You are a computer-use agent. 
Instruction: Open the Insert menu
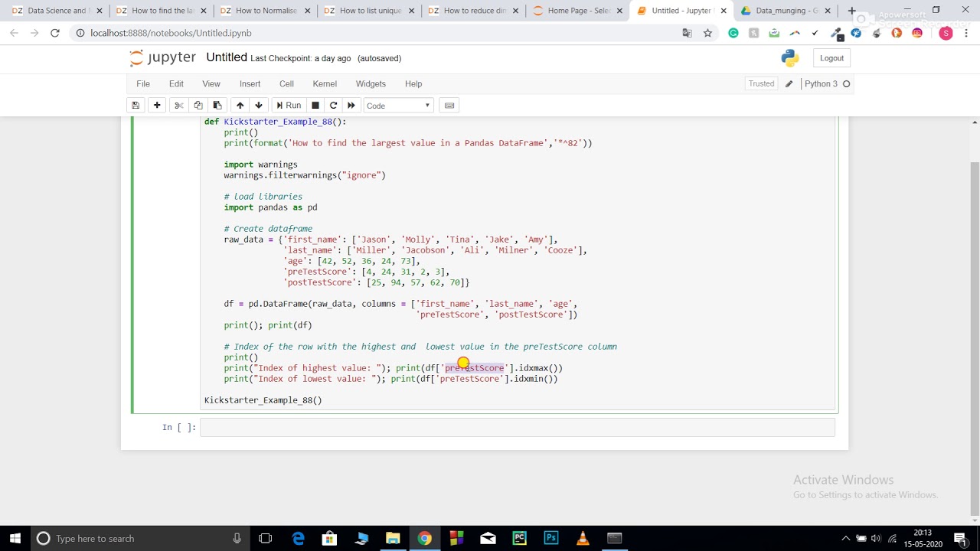[250, 83]
